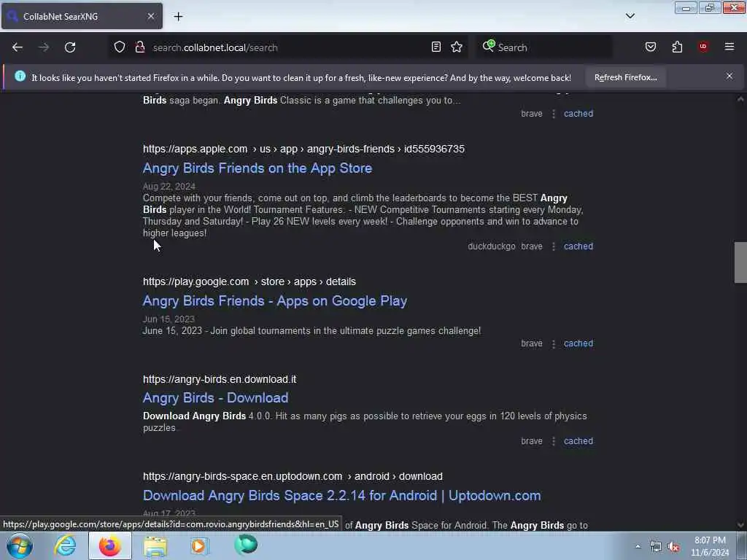747x560 pixels.
Task: Show hidden system tray icons
Action: pyautogui.click(x=638, y=546)
